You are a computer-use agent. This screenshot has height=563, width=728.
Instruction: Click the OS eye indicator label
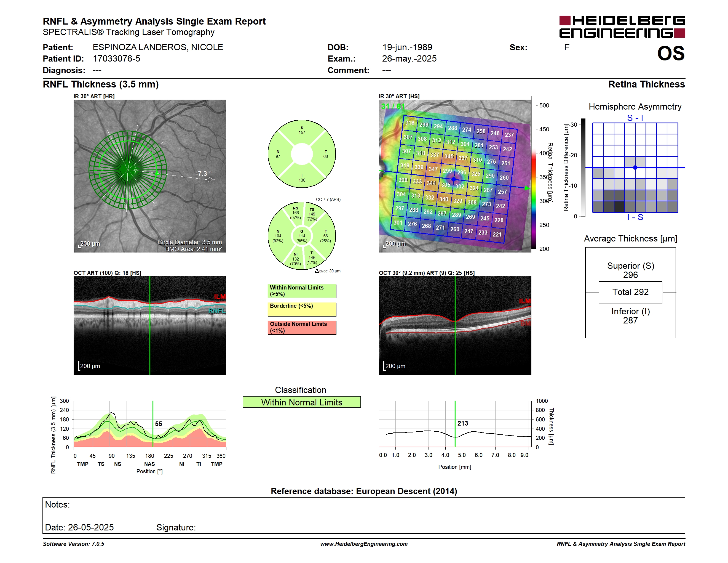point(671,53)
